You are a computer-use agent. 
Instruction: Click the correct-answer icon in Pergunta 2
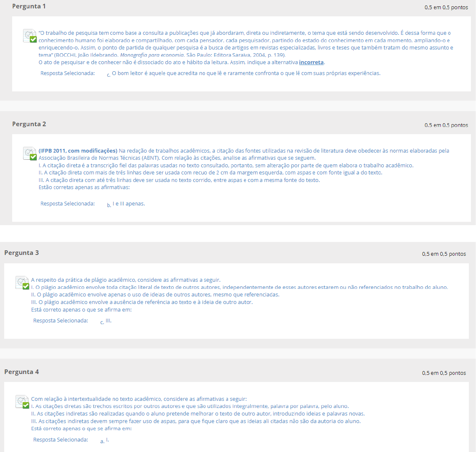30,154
